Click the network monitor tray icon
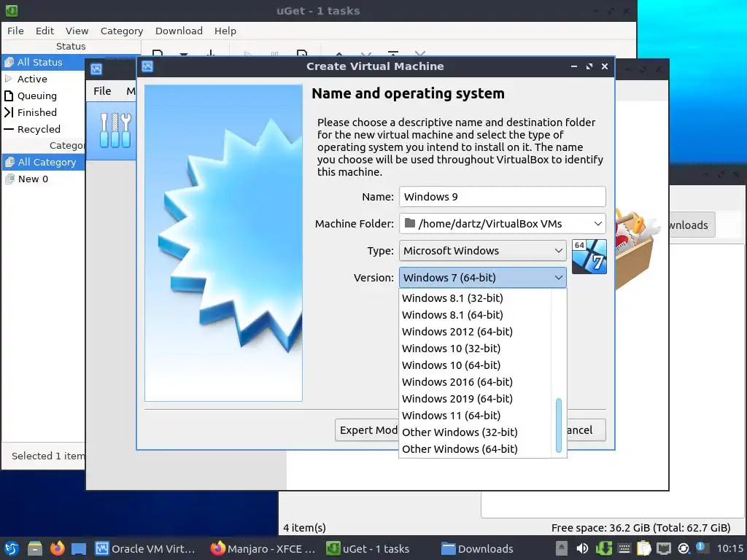The image size is (747, 560). 664,549
